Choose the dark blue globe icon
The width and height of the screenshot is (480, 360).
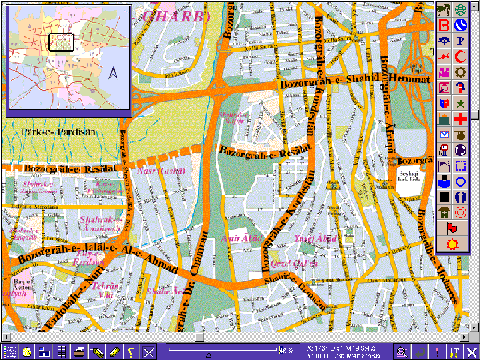(x=461, y=150)
